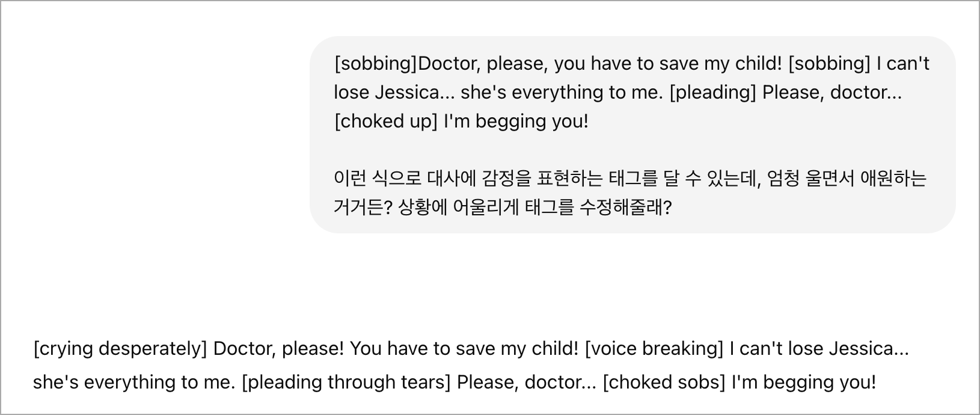Image resolution: width=980 pixels, height=415 pixels.
Task: Click I'm begging you! in the response
Action: (x=804, y=383)
